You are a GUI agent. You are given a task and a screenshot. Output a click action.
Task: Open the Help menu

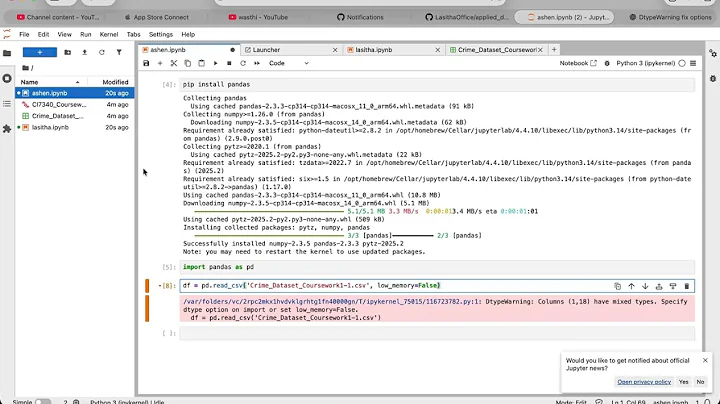click(188, 34)
